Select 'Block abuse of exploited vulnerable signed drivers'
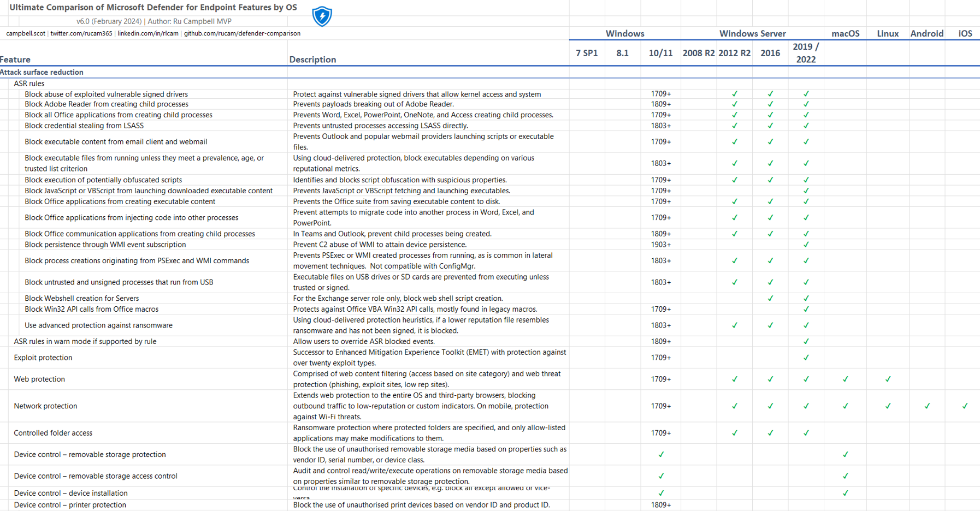The height and width of the screenshot is (511, 980). tap(106, 94)
